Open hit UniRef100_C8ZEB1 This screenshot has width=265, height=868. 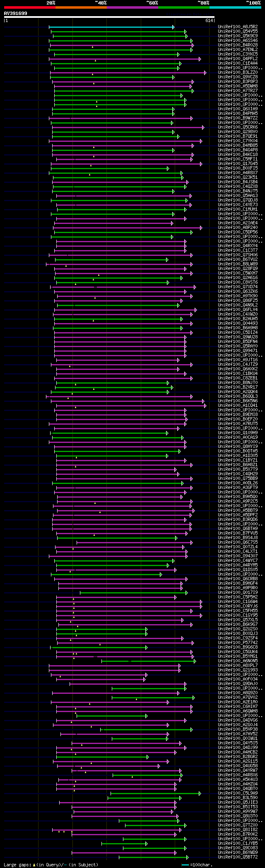[238, 378]
